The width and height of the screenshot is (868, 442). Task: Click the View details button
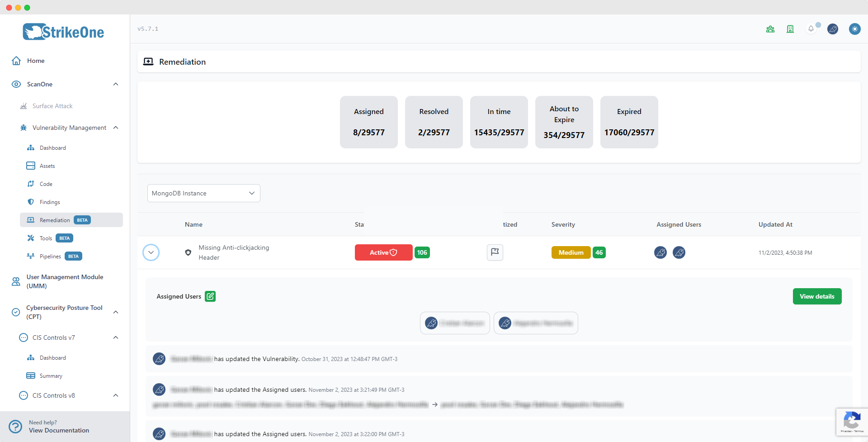(x=817, y=296)
